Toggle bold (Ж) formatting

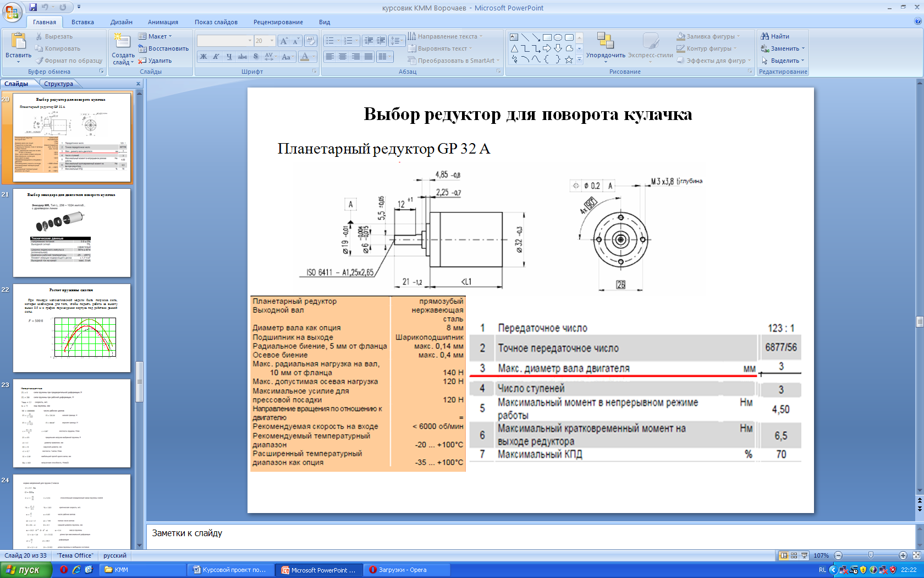coord(204,57)
